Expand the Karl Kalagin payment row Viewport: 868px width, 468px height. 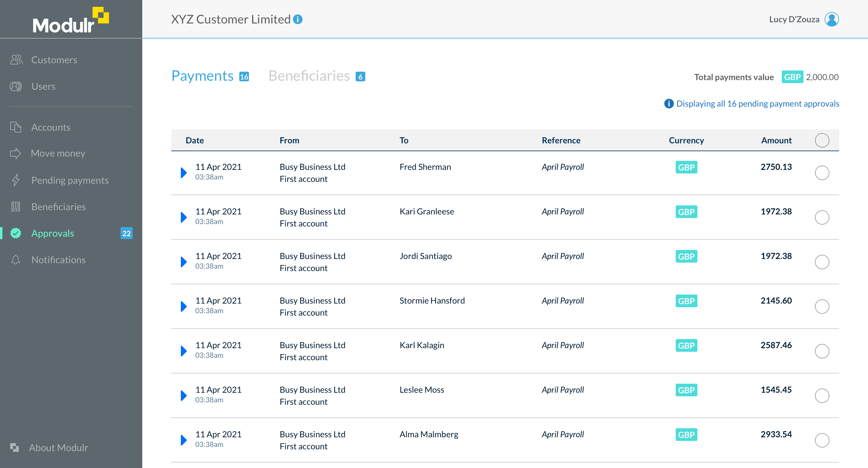[x=184, y=351]
